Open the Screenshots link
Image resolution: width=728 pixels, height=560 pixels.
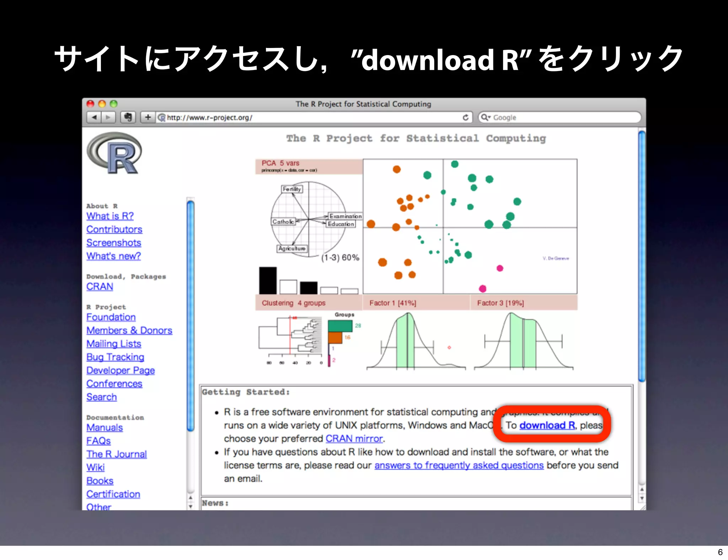[x=114, y=243]
